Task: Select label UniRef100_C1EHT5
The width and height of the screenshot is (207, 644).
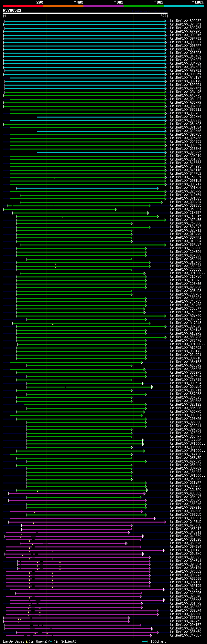Action: [x=186, y=216]
